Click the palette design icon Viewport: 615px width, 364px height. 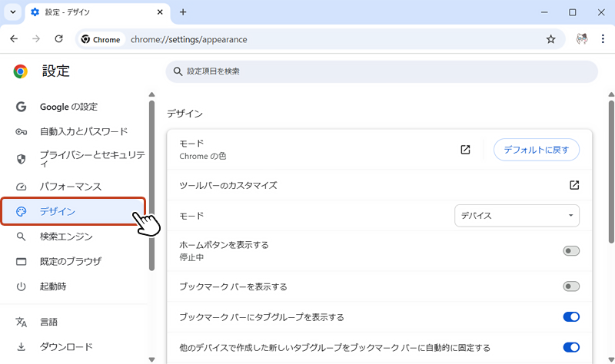point(22,212)
